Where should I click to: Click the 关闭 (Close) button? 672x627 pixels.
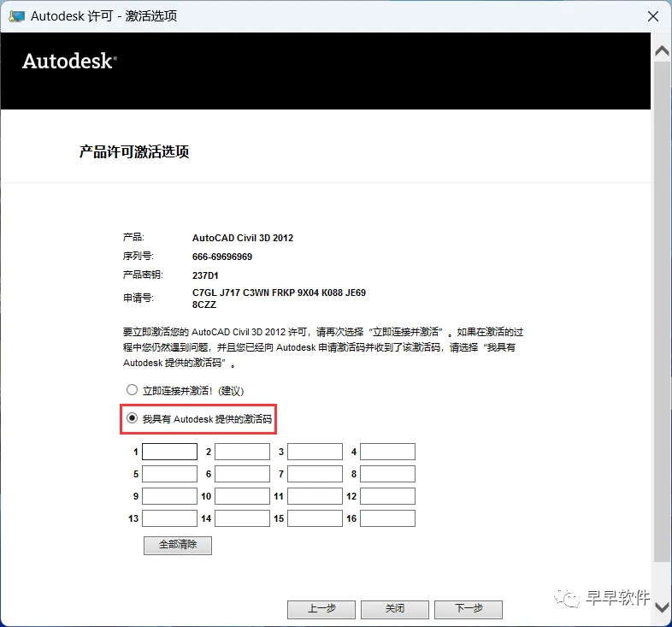pyautogui.click(x=395, y=609)
